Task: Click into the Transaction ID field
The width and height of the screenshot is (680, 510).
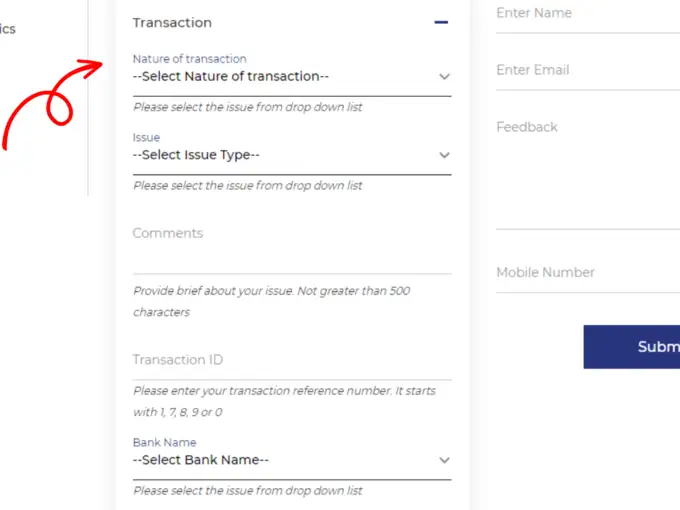Action: point(290,360)
